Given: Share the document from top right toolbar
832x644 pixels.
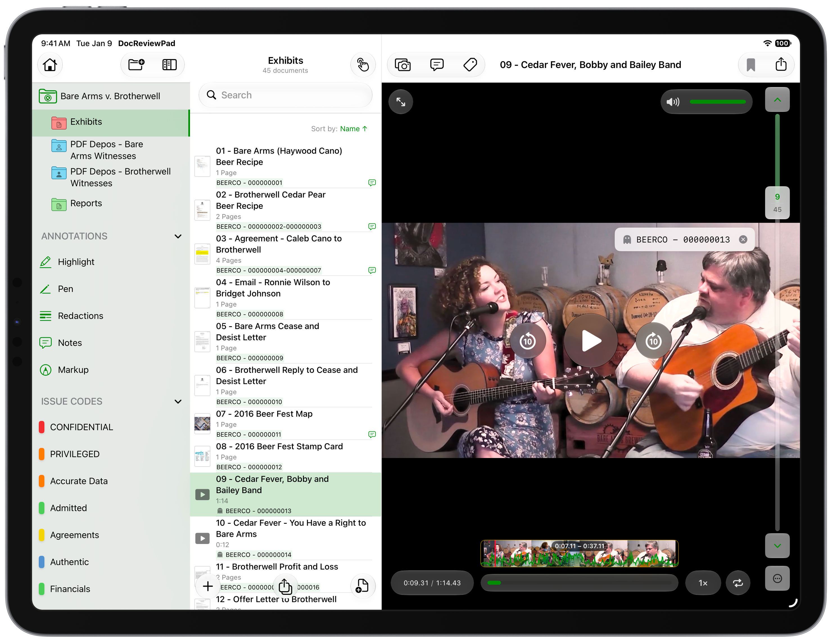Looking at the screenshot, I should point(781,64).
